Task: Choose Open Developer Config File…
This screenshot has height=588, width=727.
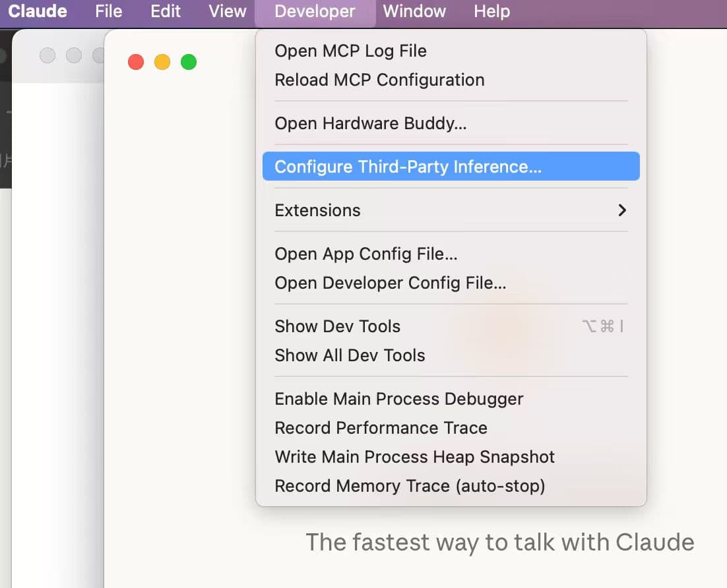Action: tap(451, 283)
